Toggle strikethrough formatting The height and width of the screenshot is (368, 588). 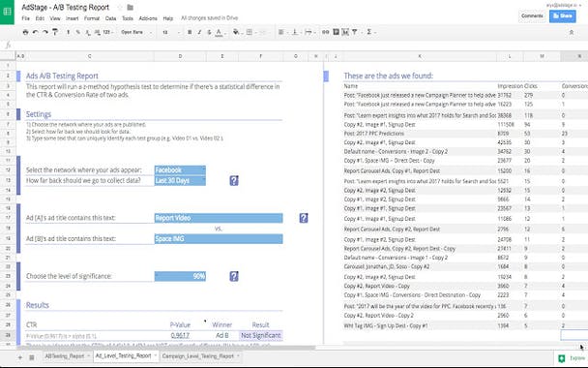tap(209, 32)
